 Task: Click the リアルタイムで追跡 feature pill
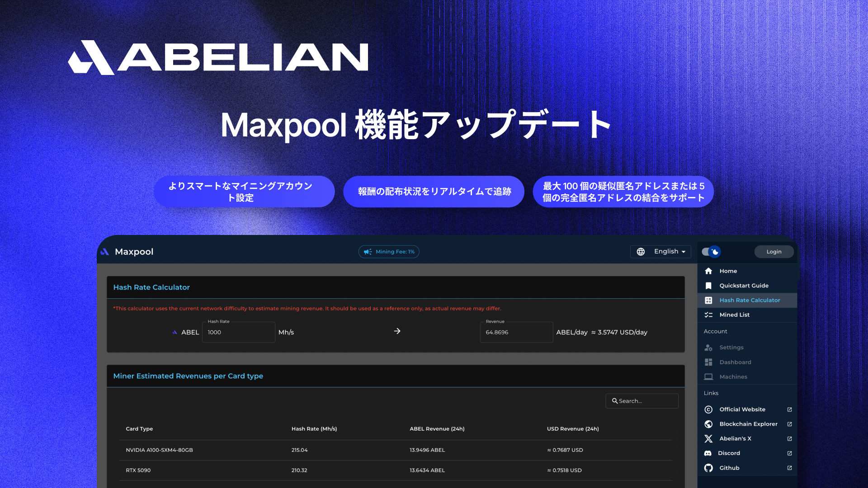tap(434, 192)
